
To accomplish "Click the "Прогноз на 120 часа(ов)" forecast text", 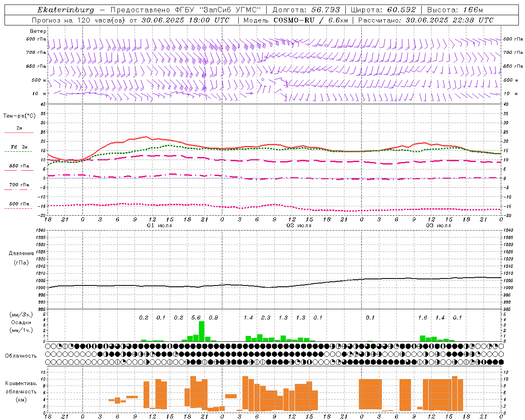I will pos(79,20).
